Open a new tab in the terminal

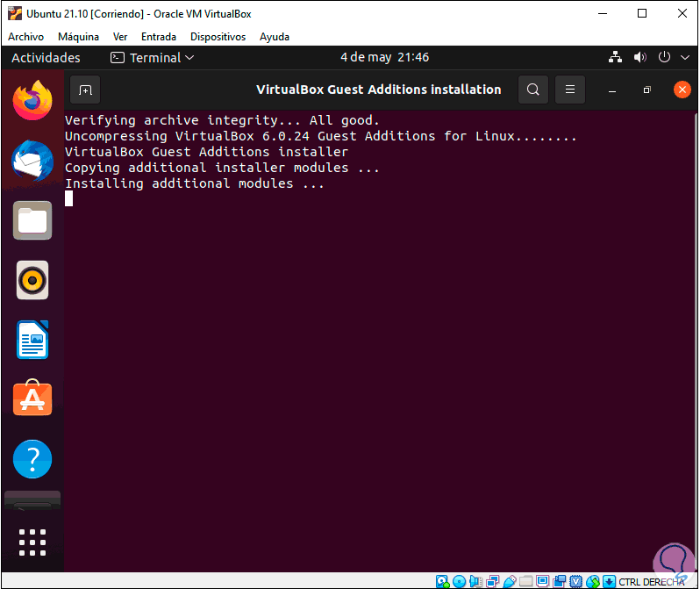point(85,90)
